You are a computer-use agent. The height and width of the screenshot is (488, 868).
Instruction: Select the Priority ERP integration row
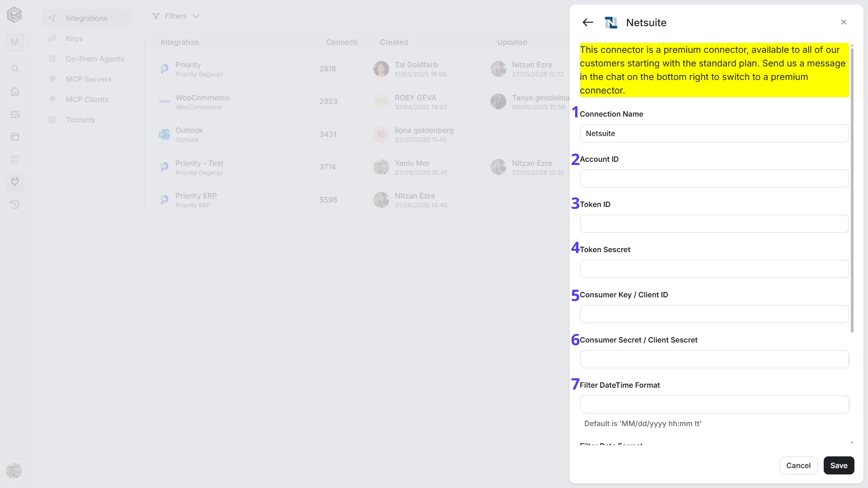coord(357,200)
